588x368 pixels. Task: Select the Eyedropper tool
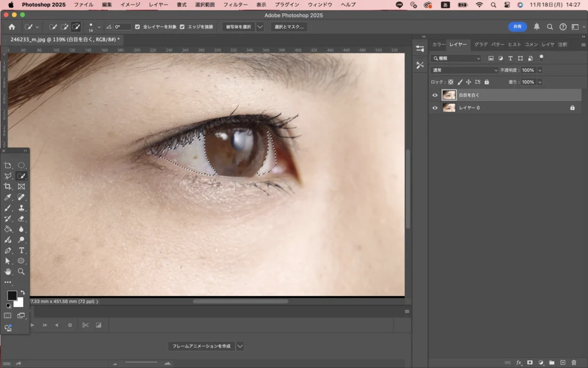(x=8, y=197)
